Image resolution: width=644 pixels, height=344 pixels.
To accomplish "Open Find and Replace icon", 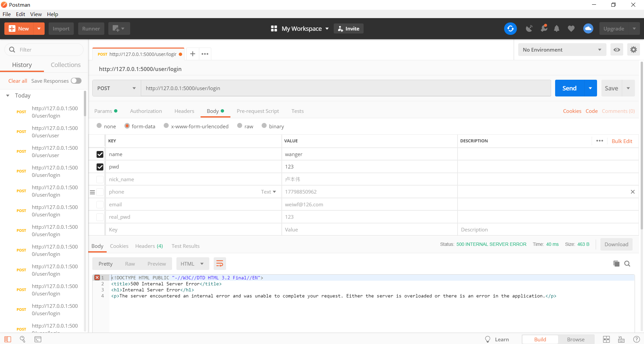I will click(x=22, y=339).
